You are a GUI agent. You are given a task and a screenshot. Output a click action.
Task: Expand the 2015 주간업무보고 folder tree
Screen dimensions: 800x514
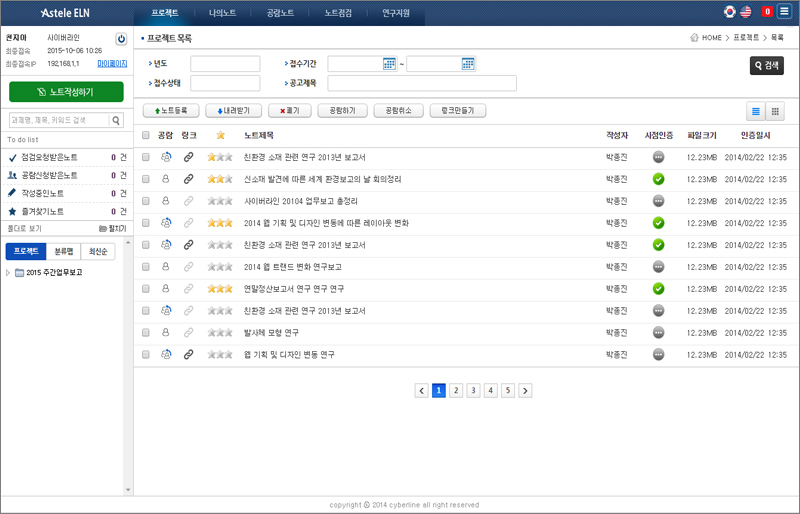pyautogui.click(x=9, y=272)
